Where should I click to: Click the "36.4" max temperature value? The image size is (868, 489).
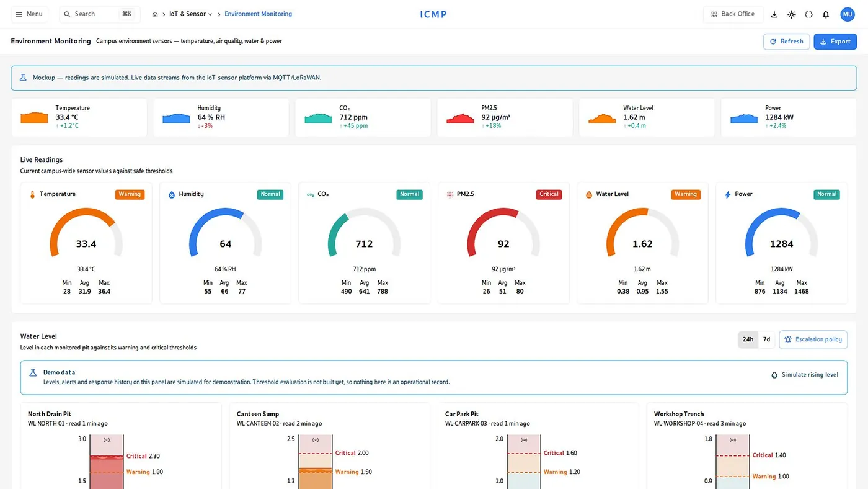pyautogui.click(x=104, y=292)
